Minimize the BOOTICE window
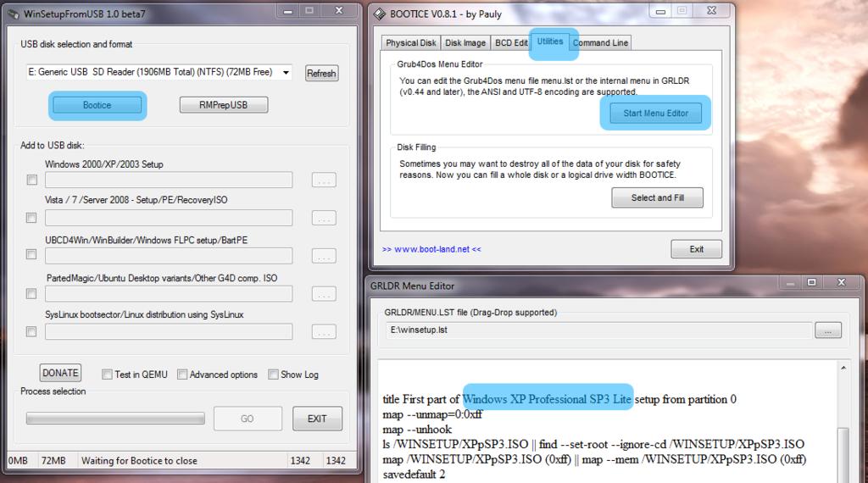This screenshot has width=868, height=483. (x=661, y=11)
